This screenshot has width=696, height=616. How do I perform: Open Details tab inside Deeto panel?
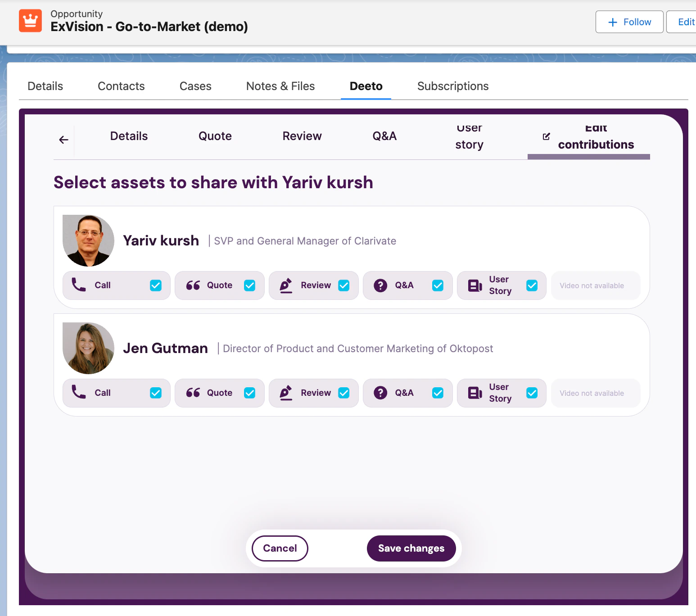pyautogui.click(x=129, y=136)
